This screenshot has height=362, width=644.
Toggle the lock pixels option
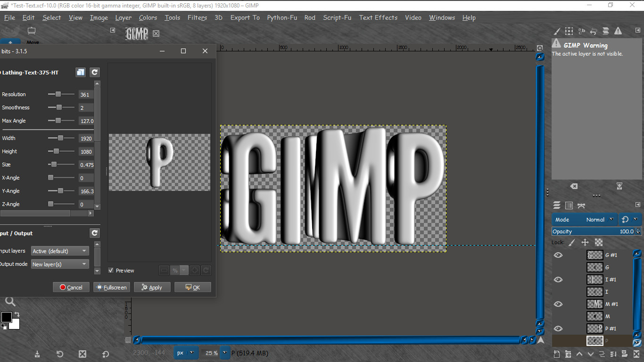(x=571, y=242)
